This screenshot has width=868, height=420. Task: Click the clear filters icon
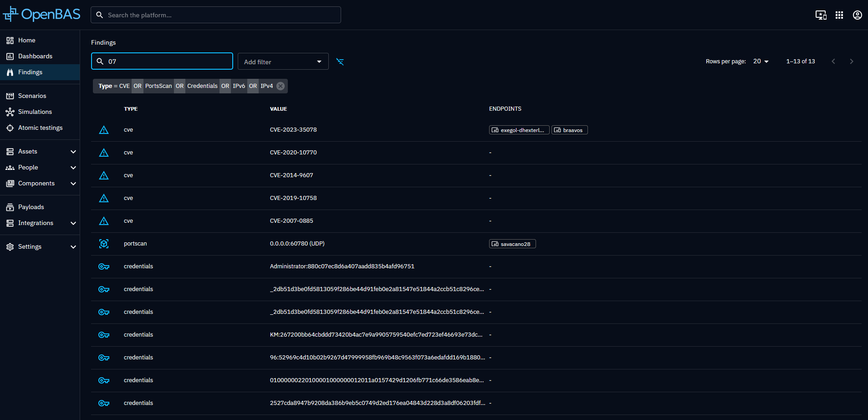(x=340, y=61)
